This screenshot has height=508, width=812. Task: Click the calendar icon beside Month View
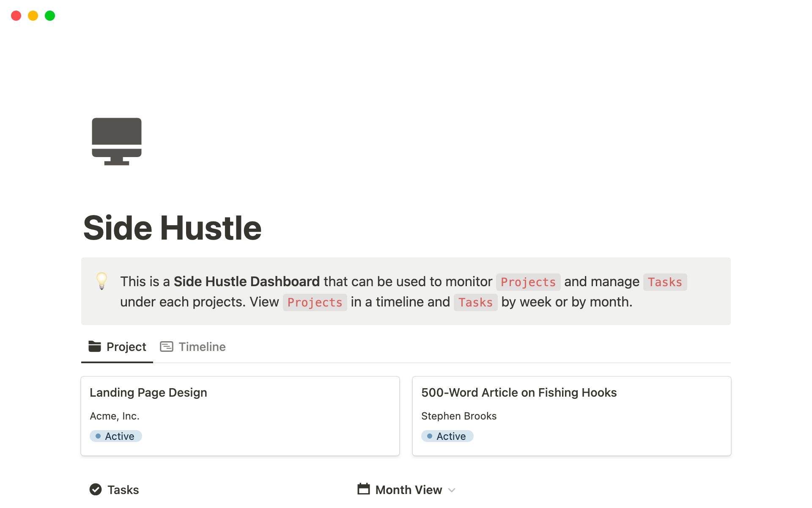[364, 489]
